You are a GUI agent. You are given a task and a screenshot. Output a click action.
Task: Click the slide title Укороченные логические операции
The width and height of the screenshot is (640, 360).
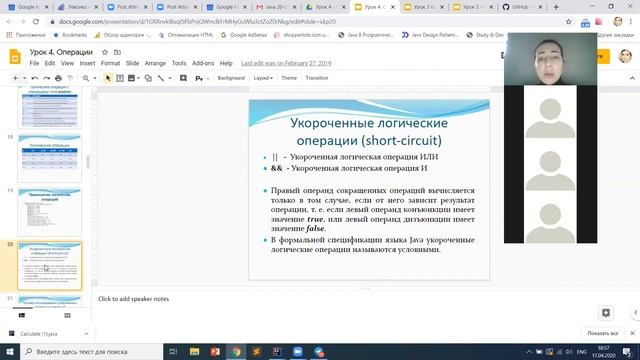(369, 131)
